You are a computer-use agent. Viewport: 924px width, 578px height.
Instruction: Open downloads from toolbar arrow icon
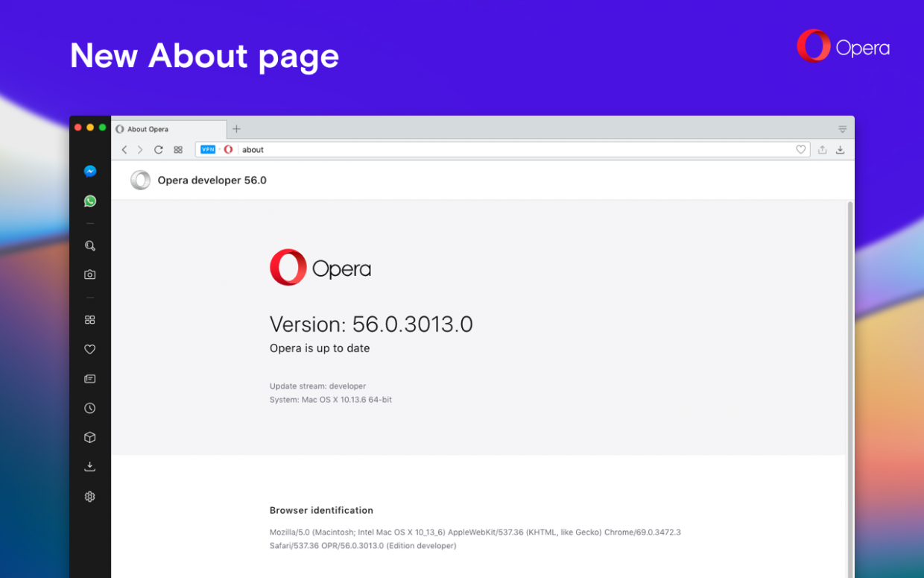point(841,150)
